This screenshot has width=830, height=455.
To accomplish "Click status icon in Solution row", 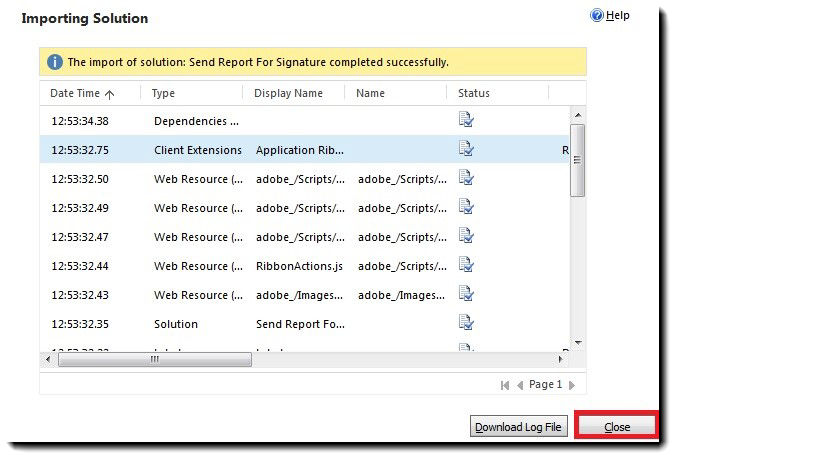I will (x=466, y=323).
